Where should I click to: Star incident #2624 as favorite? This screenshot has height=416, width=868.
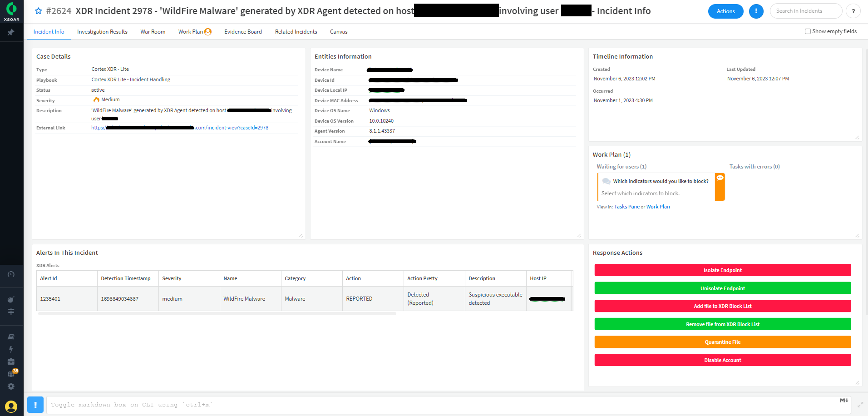(39, 11)
